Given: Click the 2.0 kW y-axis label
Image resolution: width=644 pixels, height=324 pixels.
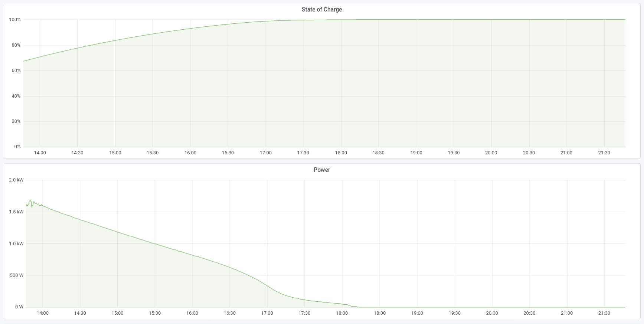Looking at the screenshot, I should pyautogui.click(x=16, y=180).
